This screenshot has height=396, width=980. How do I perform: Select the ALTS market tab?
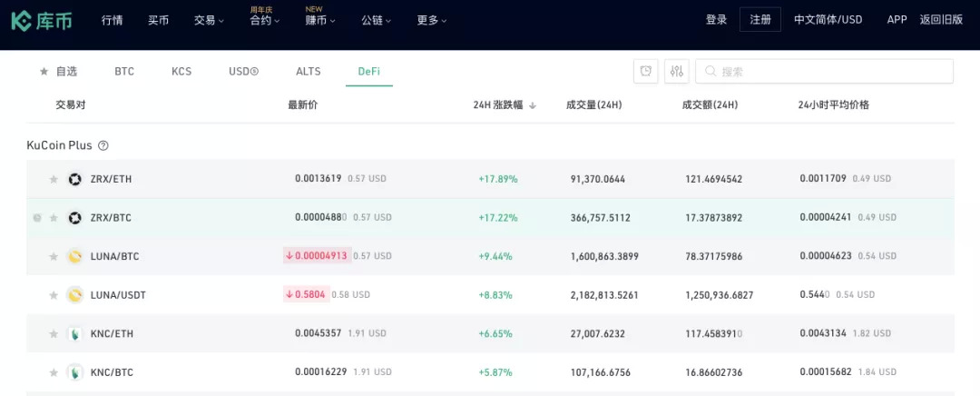click(x=309, y=71)
